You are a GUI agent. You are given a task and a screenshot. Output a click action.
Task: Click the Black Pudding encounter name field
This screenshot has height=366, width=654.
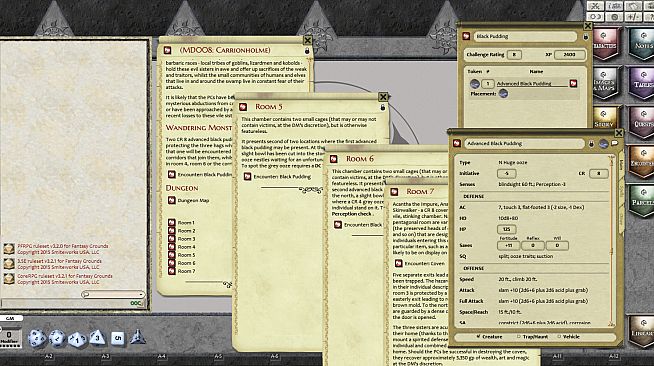point(525,36)
